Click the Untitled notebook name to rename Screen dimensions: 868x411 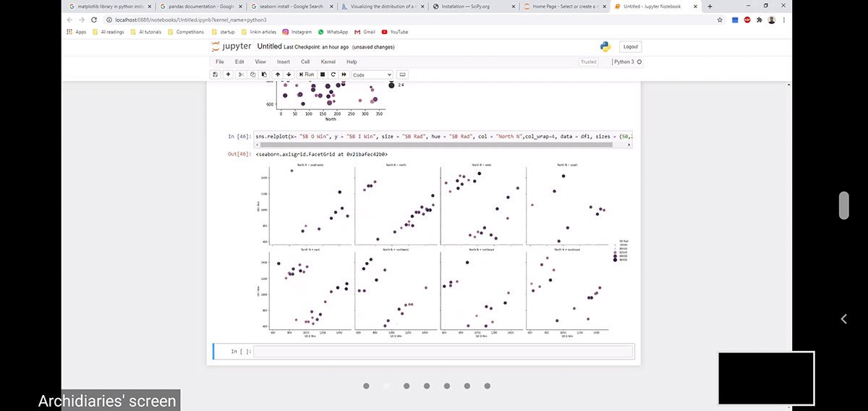(x=269, y=46)
